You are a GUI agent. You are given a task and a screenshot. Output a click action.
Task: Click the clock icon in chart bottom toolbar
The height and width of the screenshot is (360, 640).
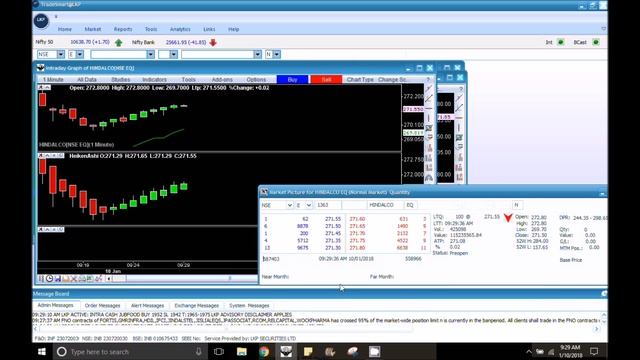click(49, 278)
